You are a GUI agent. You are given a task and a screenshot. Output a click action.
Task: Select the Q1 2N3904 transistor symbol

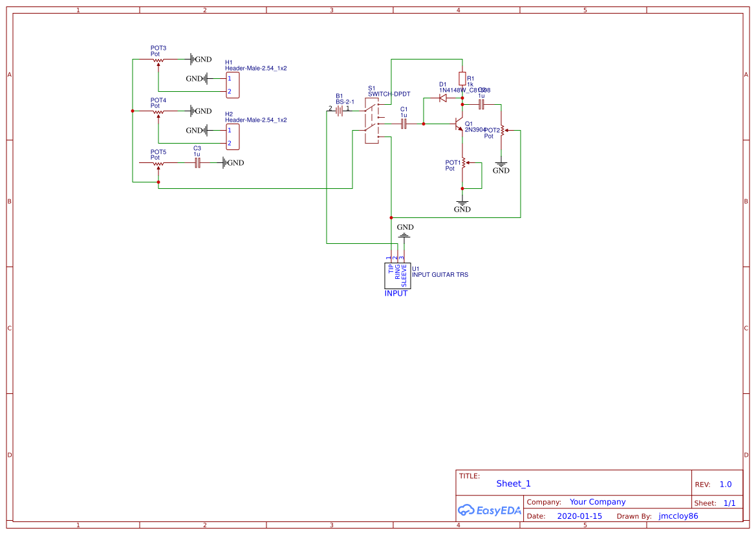pyautogui.click(x=460, y=124)
